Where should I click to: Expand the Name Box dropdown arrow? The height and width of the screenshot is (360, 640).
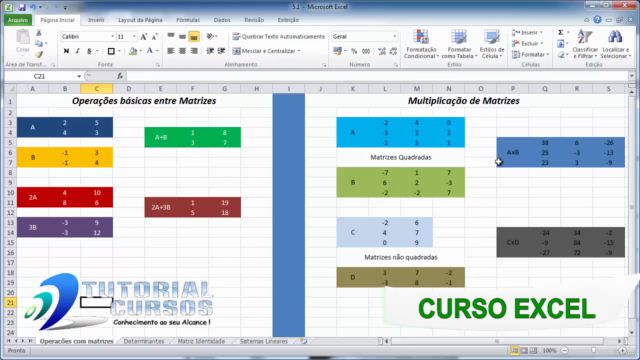[79, 76]
